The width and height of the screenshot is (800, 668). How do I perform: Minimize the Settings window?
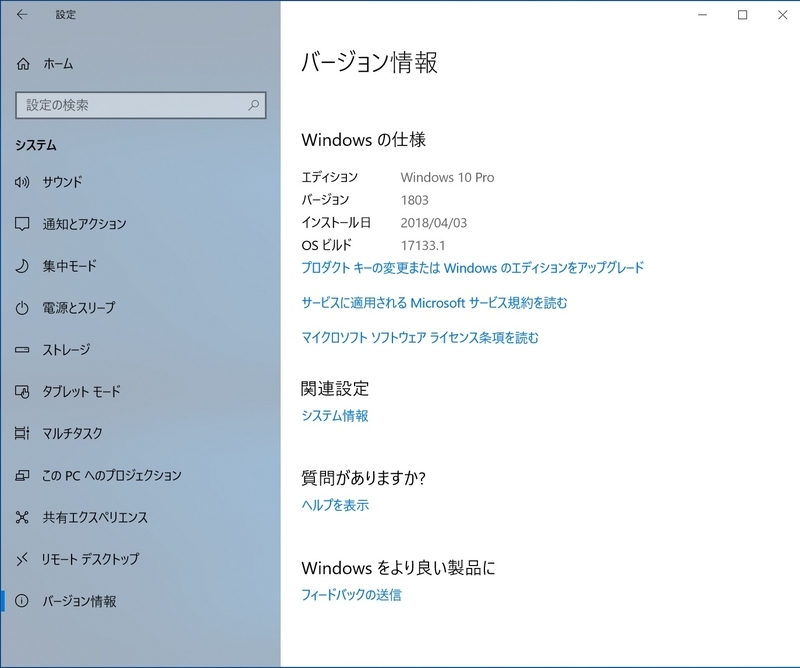[703, 15]
